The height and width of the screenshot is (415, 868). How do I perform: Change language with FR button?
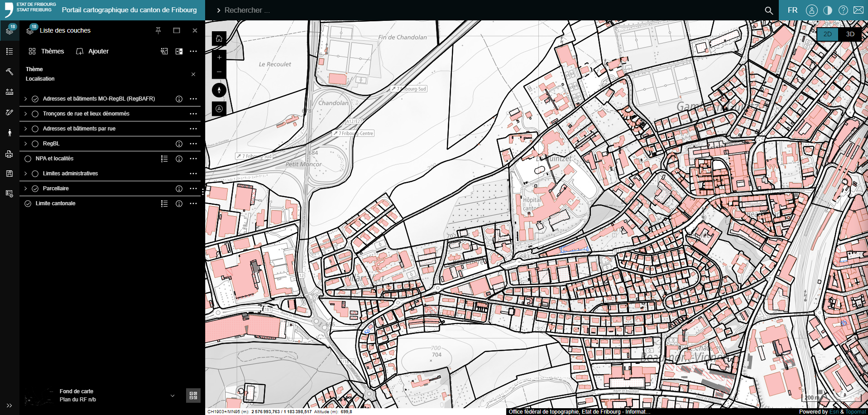coord(792,10)
